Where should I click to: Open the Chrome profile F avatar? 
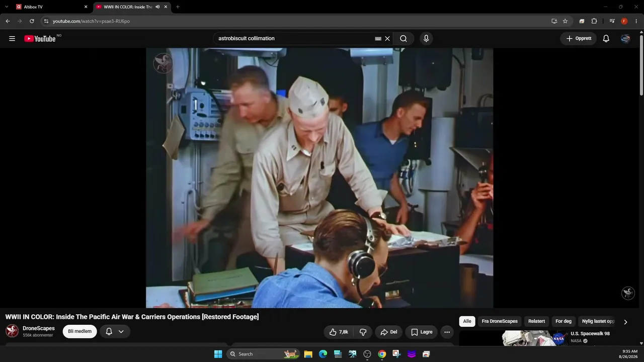624,21
